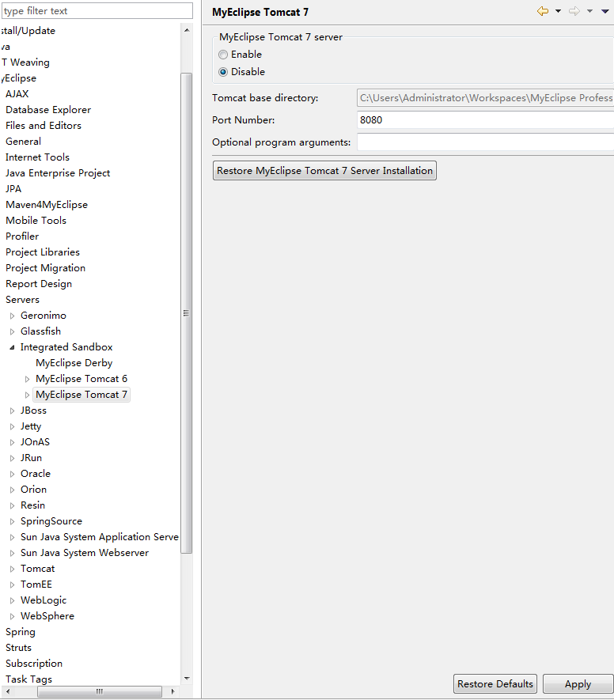Expand the Glassfish server node
This screenshot has width=614, height=700.
point(12,331)
